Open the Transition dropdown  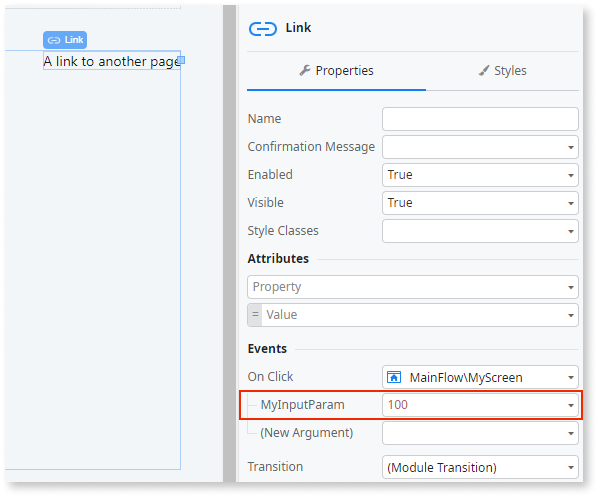pyautogui.click(x=480, y=467)
